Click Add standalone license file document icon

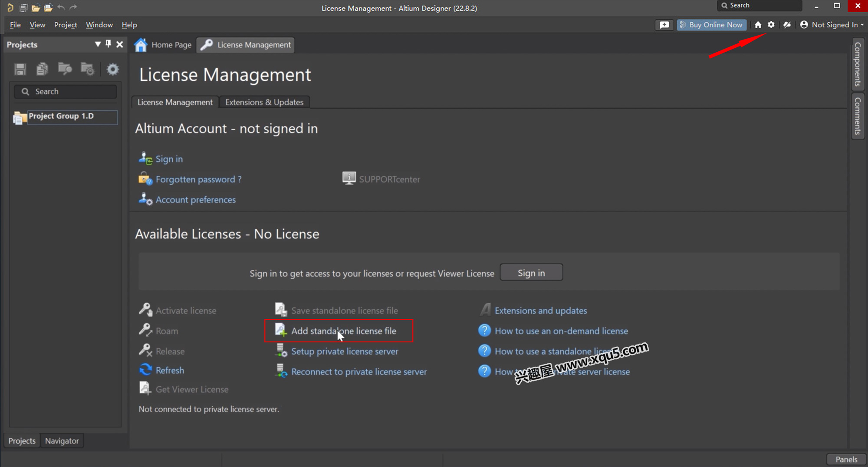(x=281, y=330)
